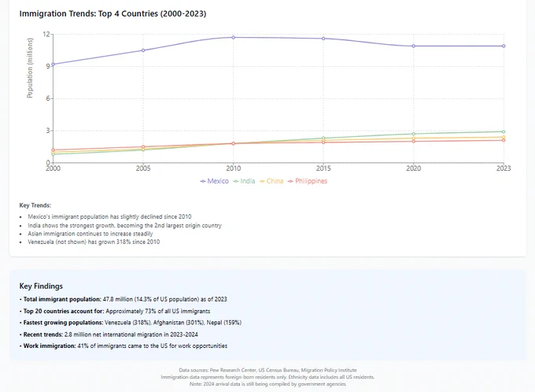Select Philippines' 2023 data point
Screen dimensions: 535x392
(504, 140)
